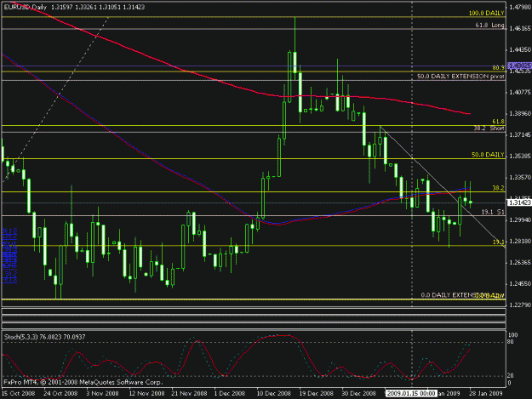The image size is (532, 399).
Task: Click the 1.40775 price axis value
Action: [x=520, y=92]
